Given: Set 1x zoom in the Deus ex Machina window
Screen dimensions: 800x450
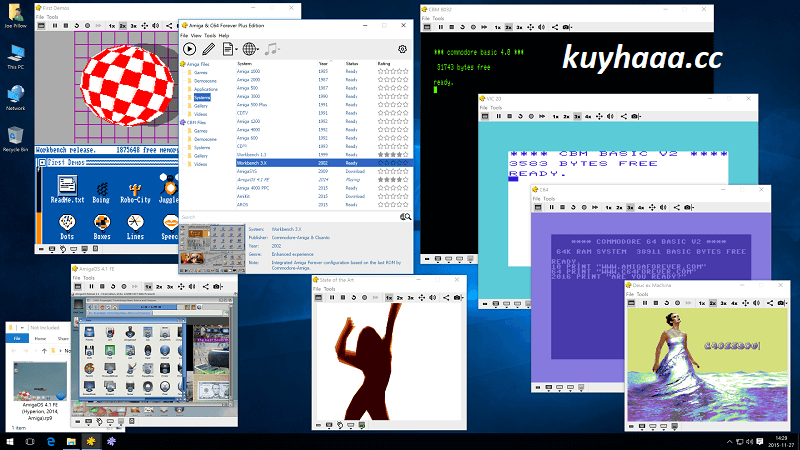Looking at the screenshot, I should point(702,303).
